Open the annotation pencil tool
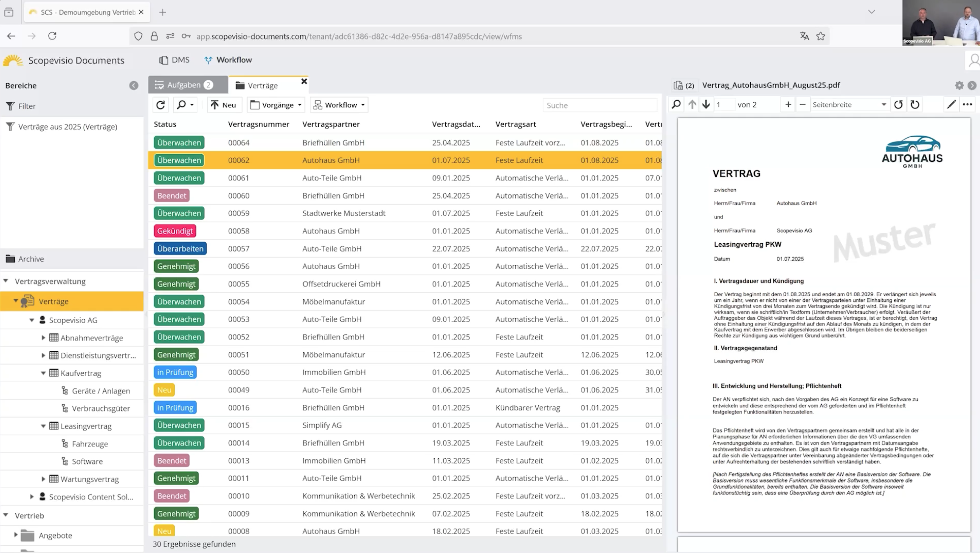This screenshot has height=553, width=980. pos(951,104)
